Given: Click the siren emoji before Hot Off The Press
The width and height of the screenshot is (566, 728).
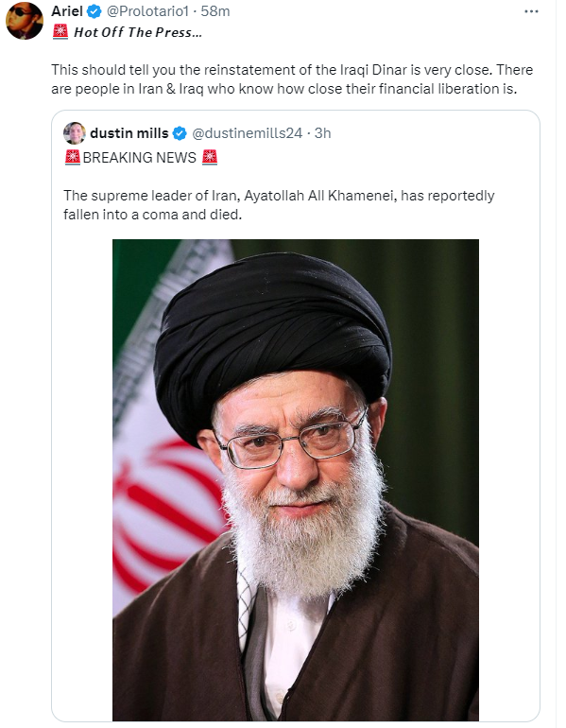Looking at the screenshot, I should coord(60,31).
